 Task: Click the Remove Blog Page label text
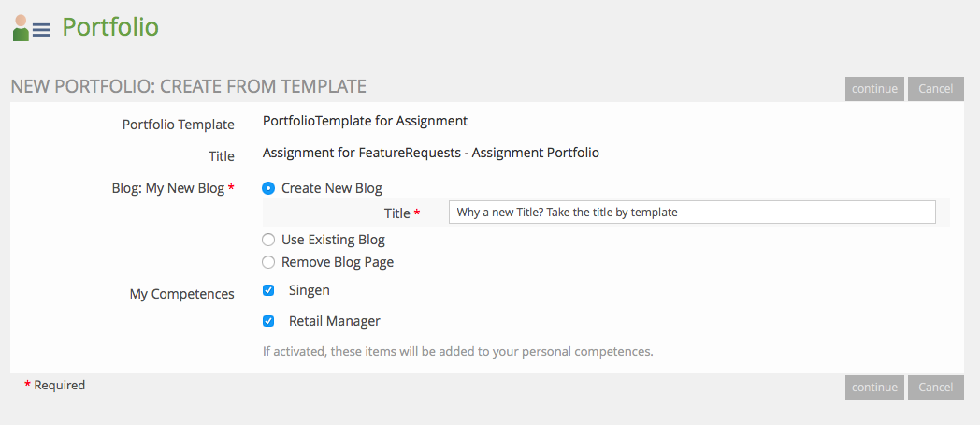337,262
